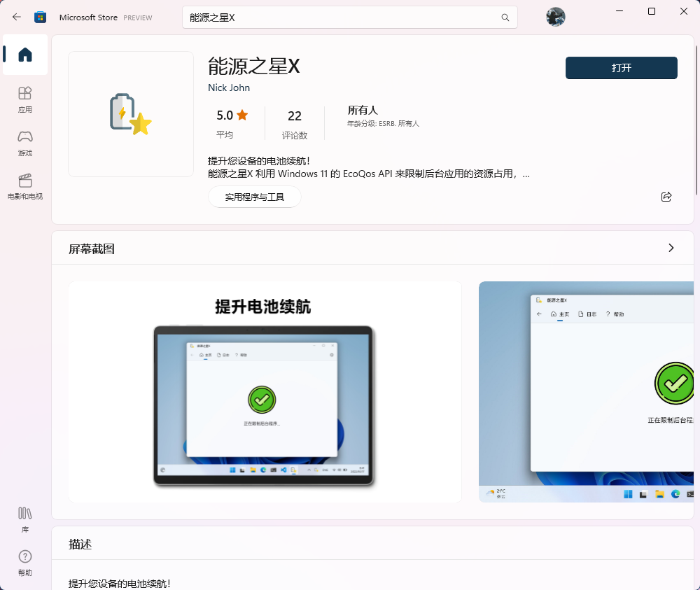Open 帮助 help in sidebar
This screenshot has height=590, width=700.
pos(25,563)
